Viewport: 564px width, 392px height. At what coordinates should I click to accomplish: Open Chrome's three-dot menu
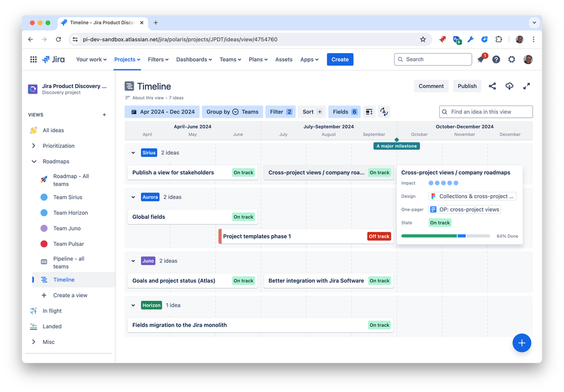534,39
